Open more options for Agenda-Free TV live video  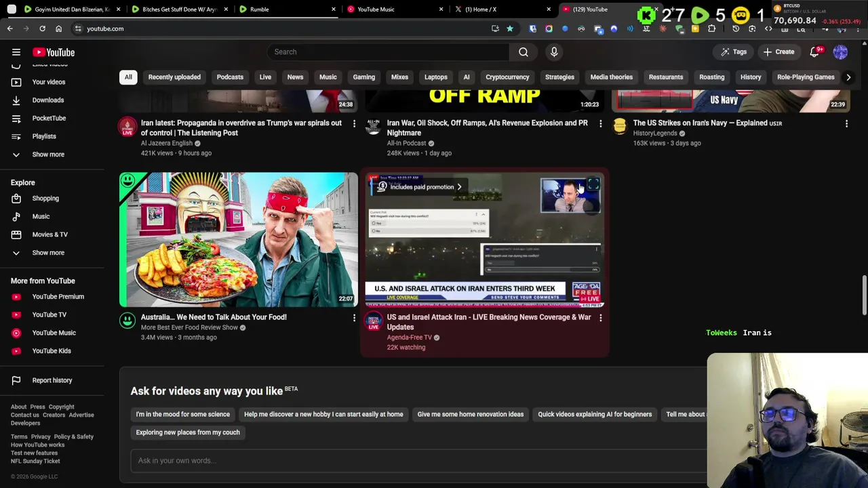point(600,317)
